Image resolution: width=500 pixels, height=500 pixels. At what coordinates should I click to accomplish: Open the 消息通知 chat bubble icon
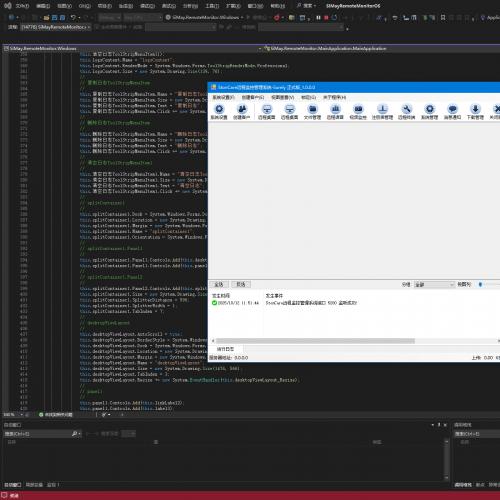[452, 112]
